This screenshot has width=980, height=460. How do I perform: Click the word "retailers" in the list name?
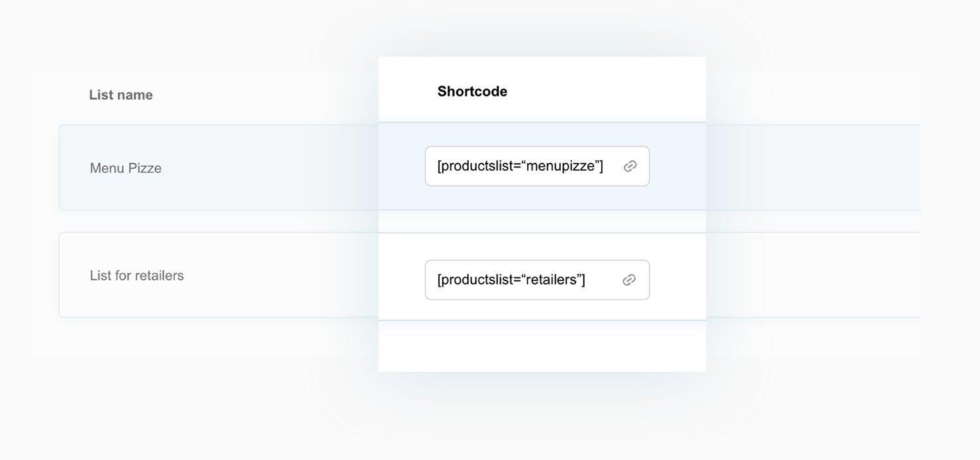[x=160, y=275]
